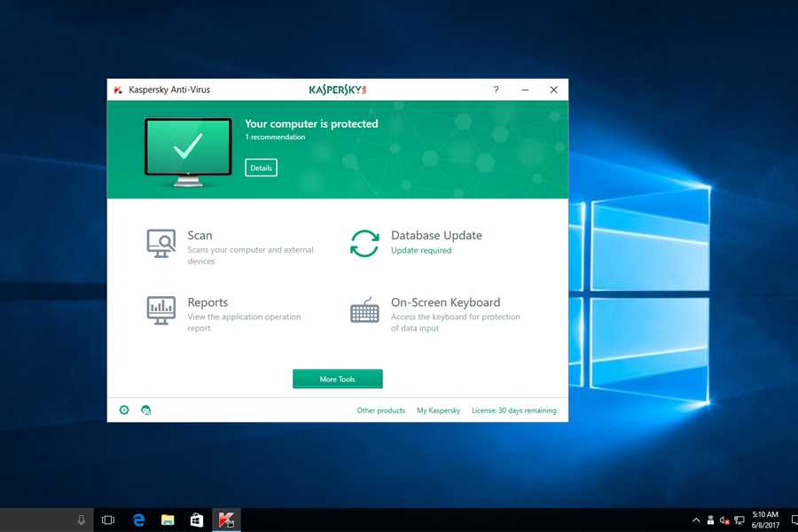Select the Database Update heading
798x532 pixels.
[436, 235]
